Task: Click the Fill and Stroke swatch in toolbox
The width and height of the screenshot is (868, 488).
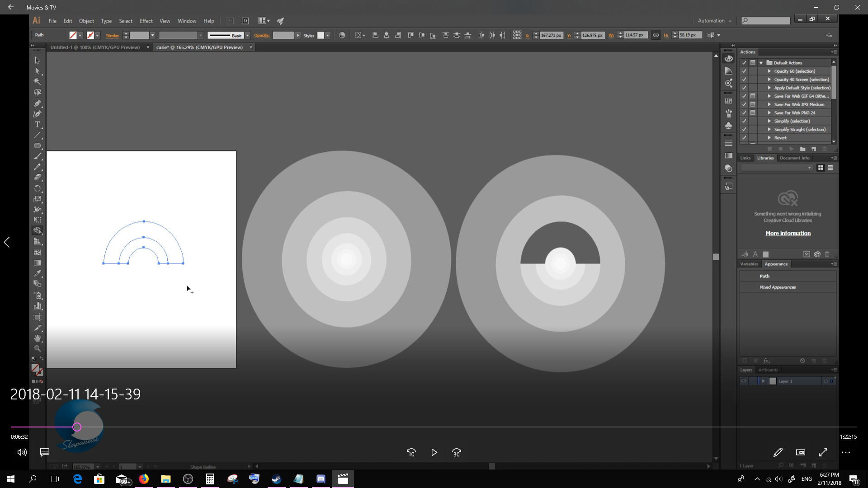Action: point(37,370)
